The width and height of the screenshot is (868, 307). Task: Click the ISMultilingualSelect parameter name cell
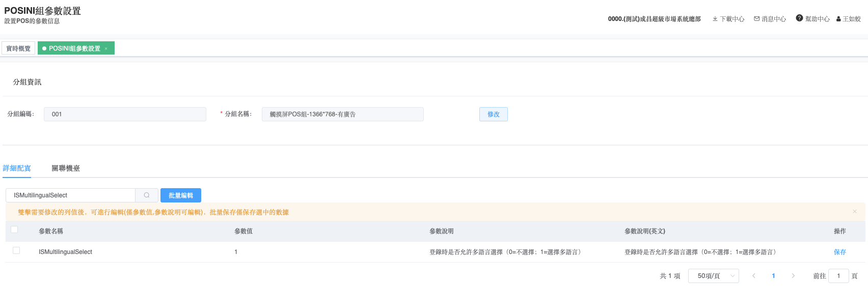tap(65, 252)
